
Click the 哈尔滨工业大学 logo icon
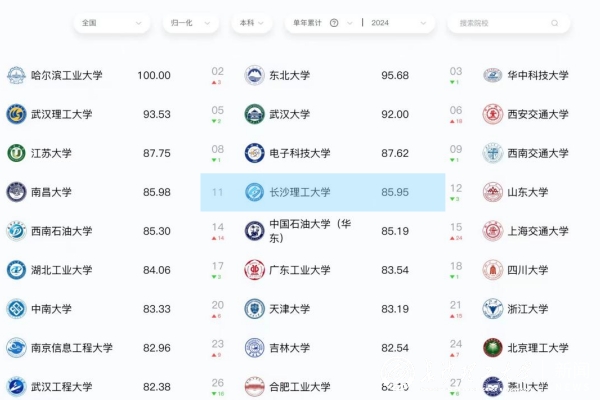(16, 75)
